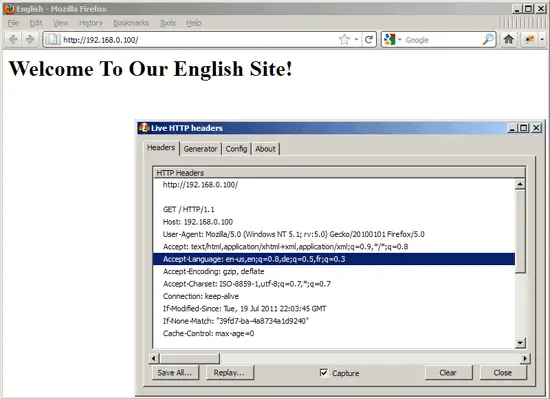This screenshot has width=550, height=399.
Task: Select the 'Host: 192.168.0.100' line
Action: click(334, 222)
